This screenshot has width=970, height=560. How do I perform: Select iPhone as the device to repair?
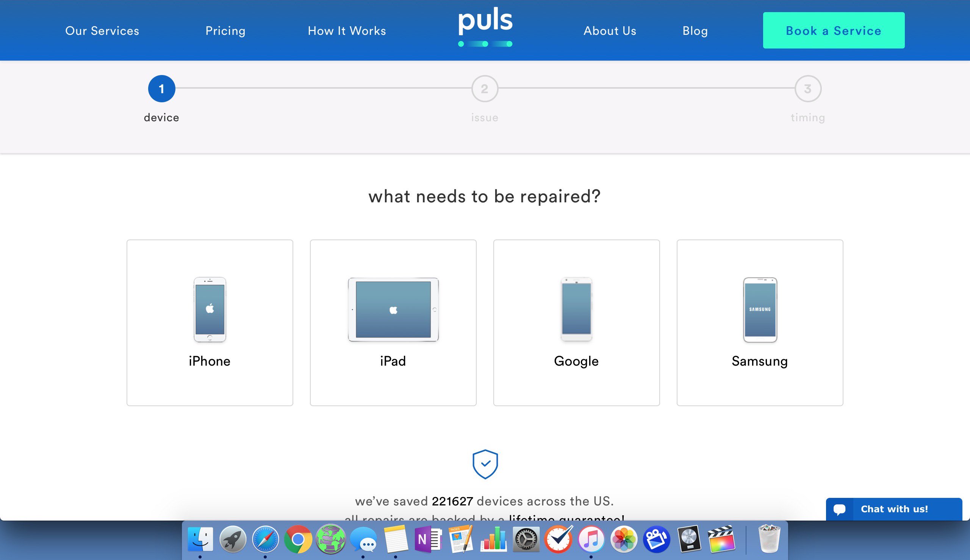click(x=210, y=323)
